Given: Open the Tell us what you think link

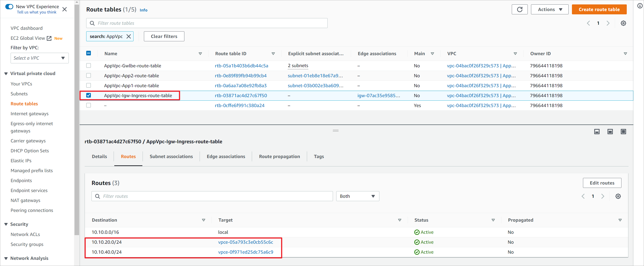Looking at the screenshot, I should (x=36, y=12).
